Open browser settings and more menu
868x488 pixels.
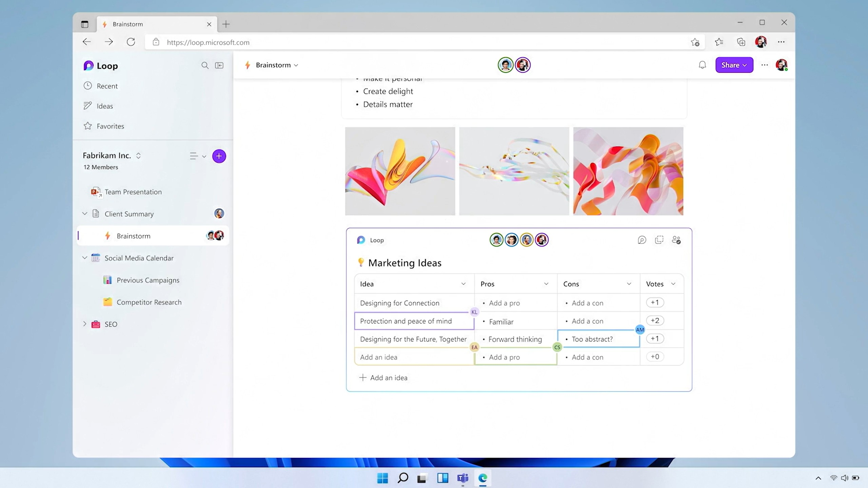click(x=781, y=42)
